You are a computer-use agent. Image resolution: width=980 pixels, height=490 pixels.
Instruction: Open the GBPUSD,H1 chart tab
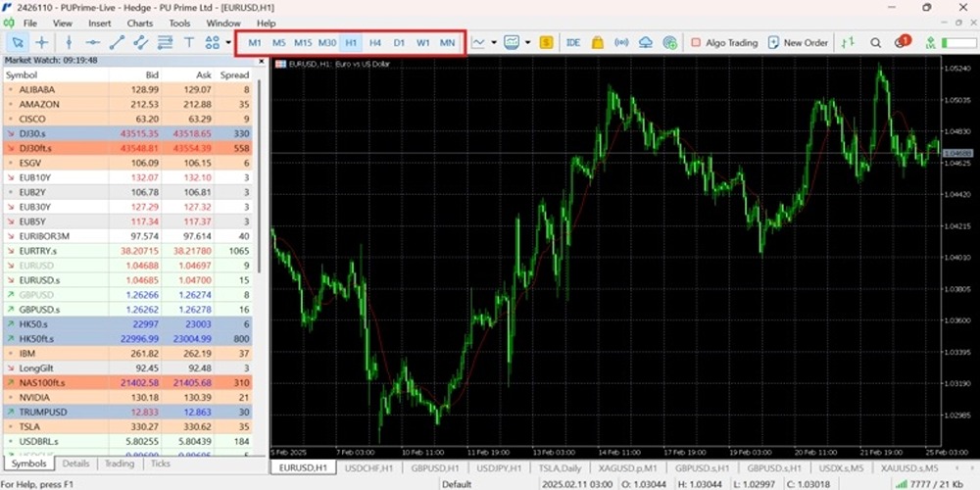(x=434, y=467)
